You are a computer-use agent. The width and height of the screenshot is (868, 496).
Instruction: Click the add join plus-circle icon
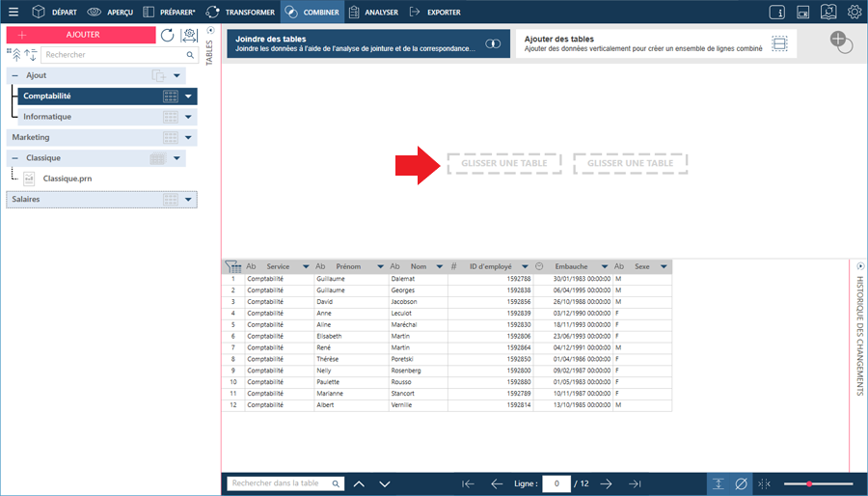point(841,42)
